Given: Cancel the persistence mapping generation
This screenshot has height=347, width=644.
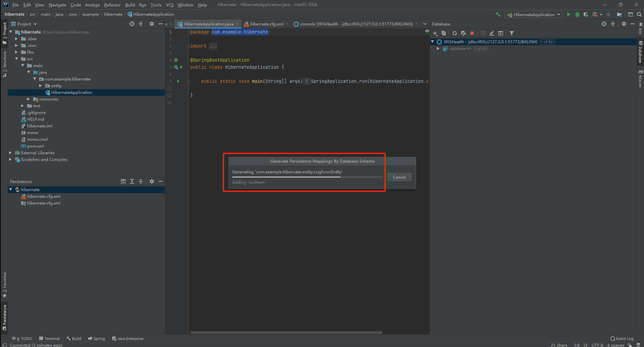Looking at the screenshot, I should (x=399, y=177).
